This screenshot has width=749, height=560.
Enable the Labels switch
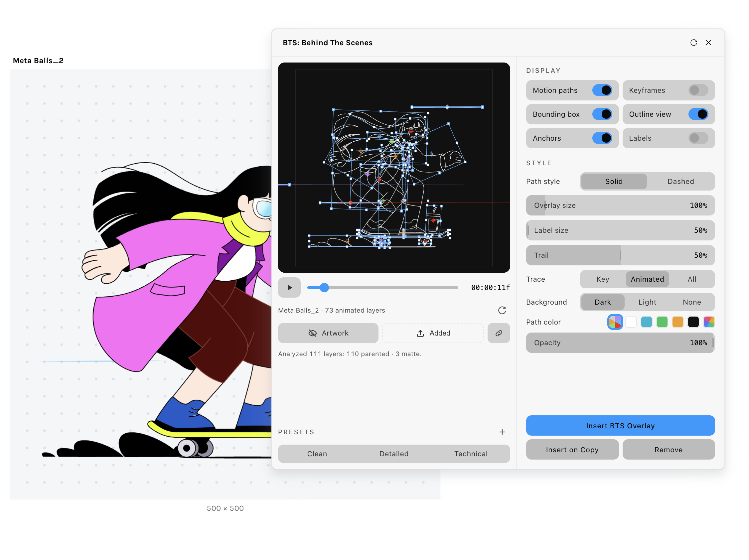(x=698, y=138)
